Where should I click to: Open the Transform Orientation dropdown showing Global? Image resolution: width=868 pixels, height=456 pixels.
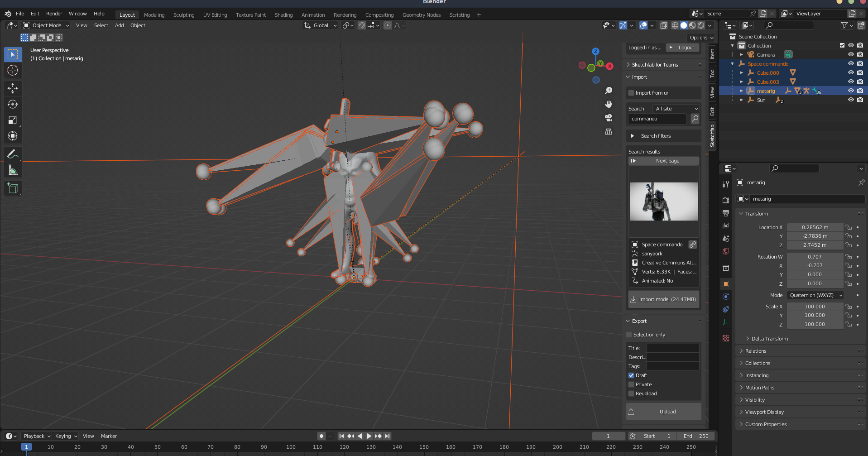point(320,25)
